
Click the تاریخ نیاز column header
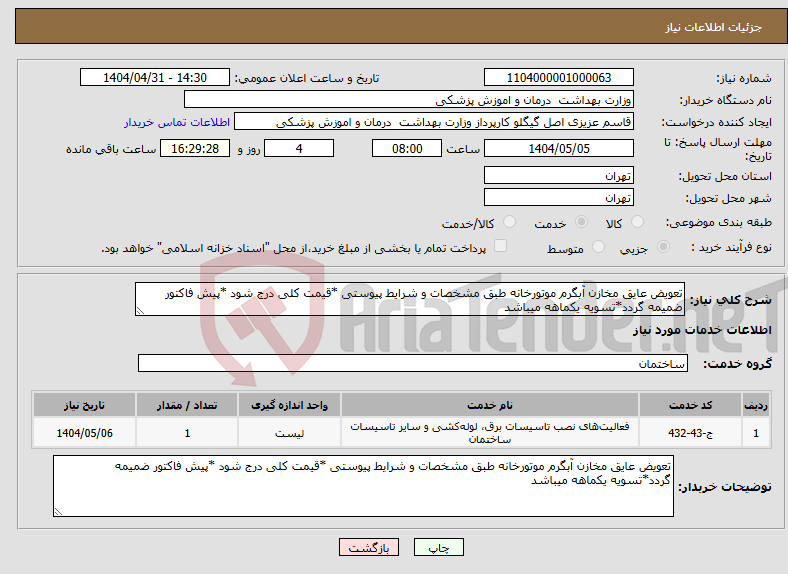84,405
